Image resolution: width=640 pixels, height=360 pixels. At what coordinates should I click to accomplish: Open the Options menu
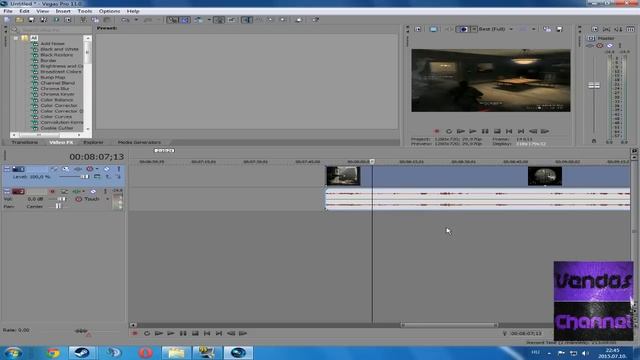pyautogui.click(x=109, y=11)
